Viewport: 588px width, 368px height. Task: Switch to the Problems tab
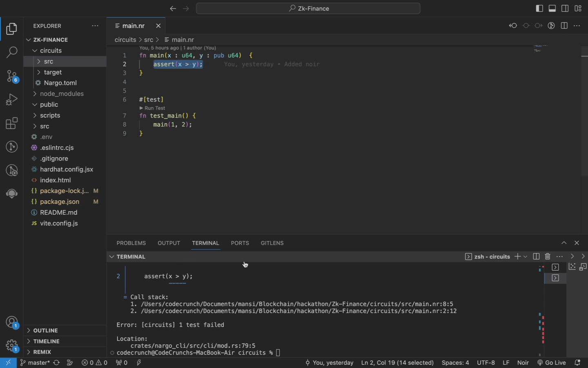131,243
